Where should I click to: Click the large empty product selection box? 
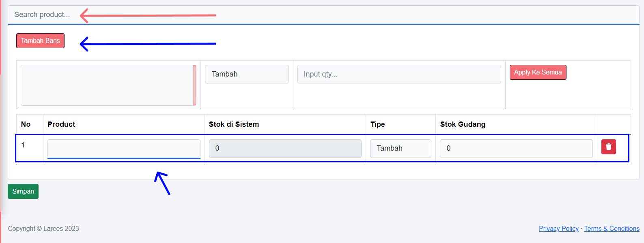[x=107, y=85]
